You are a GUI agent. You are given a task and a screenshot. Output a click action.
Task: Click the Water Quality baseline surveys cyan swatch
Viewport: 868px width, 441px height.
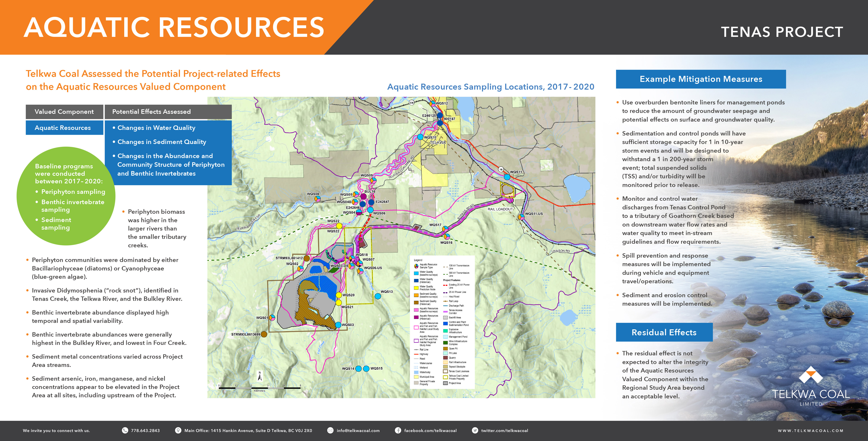pos(416,273)
